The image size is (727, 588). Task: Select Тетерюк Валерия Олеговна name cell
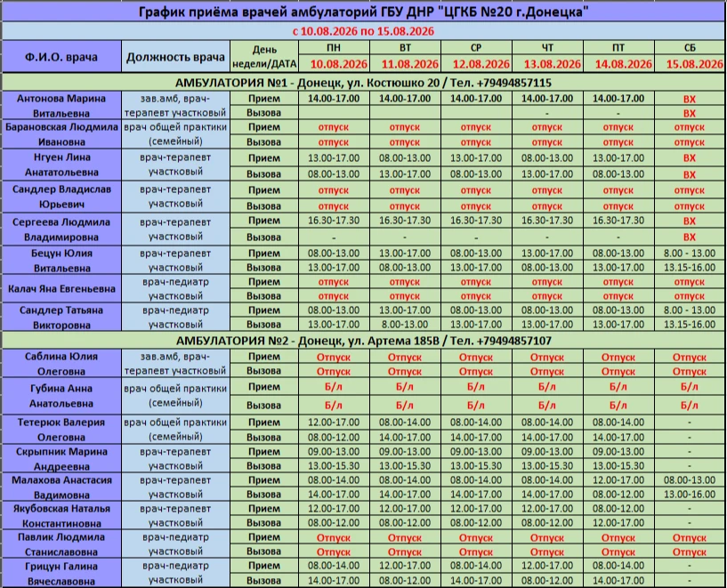(61, 430)
